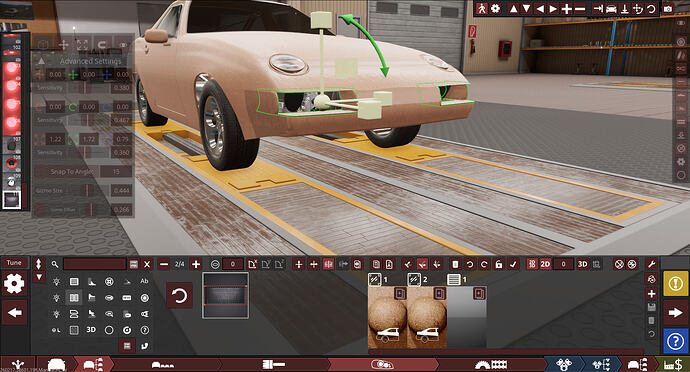690x372 pixels.
Task: Open the dropdown triangle below resize arrow
Action: click(x=39, y=277)
